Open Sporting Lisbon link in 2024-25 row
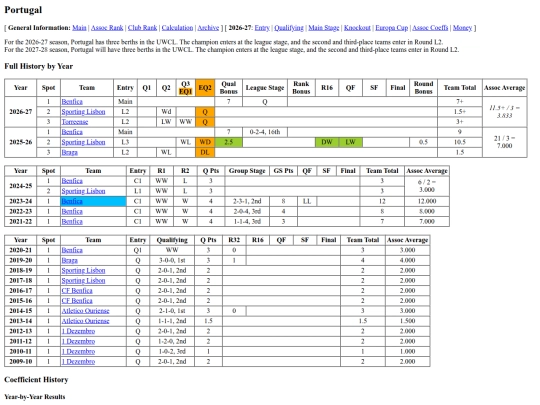Screen dimensions: 540x405 [x=83, y=191]
